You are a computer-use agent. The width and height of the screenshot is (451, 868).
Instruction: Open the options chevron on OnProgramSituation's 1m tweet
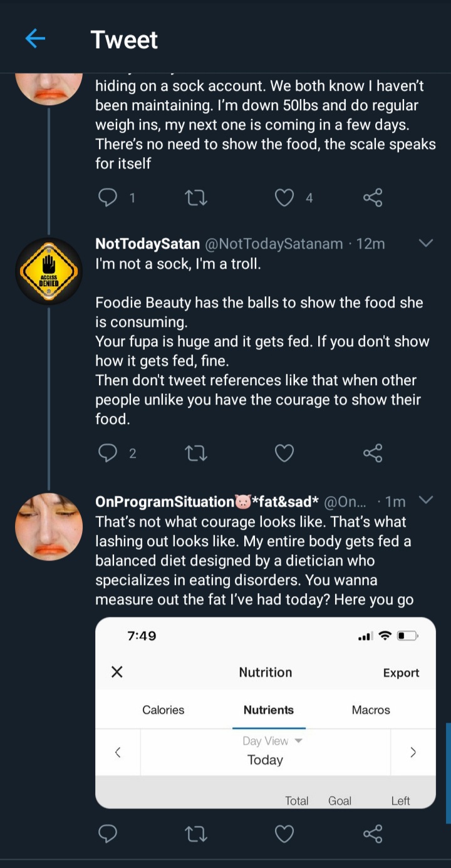pos(425,500)
